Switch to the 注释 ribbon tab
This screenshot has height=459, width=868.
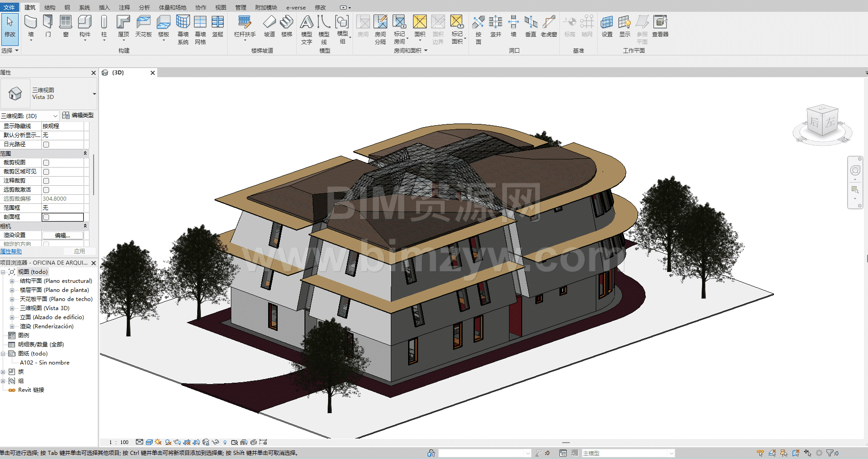[x=125, y=7]
